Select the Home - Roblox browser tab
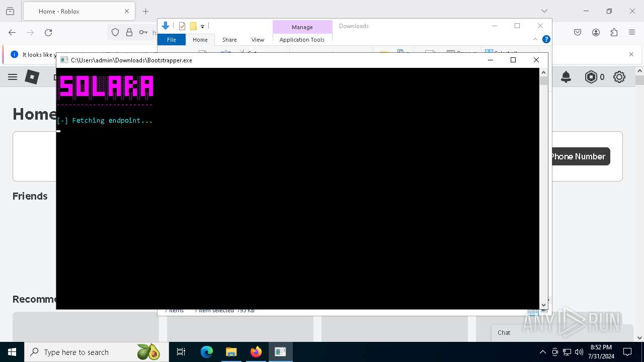Image resolution: width=644 pixels, height=362 pixels. click(x=78, y=11)
